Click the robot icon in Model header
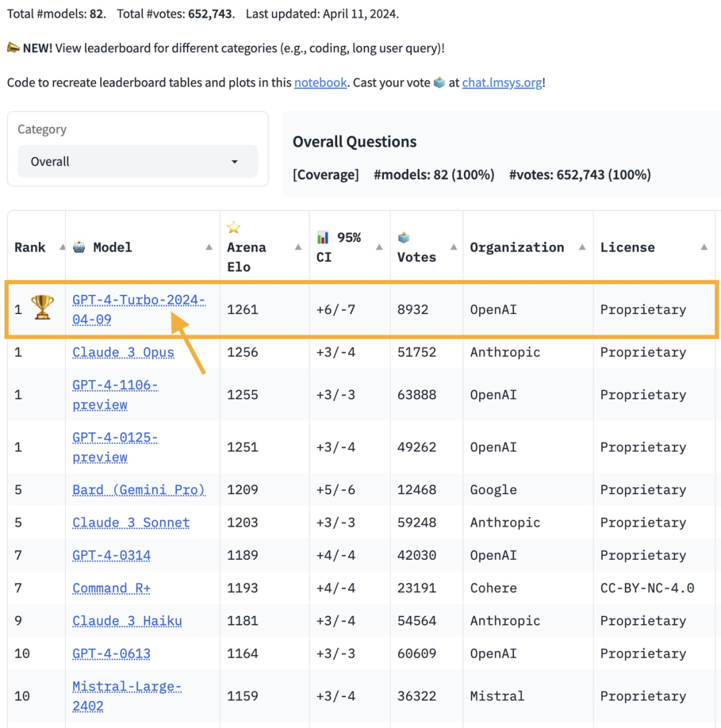 pos(79,247)
